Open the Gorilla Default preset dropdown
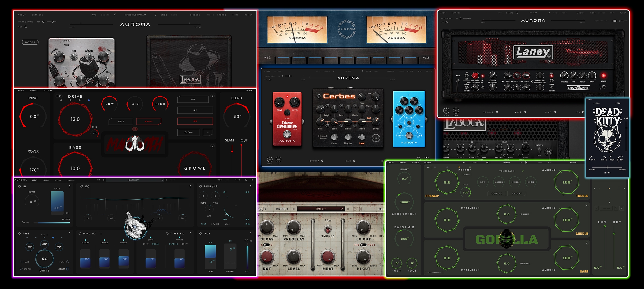Image resolution: width=644 pixels, height=289 pixels. pos(507,162)
